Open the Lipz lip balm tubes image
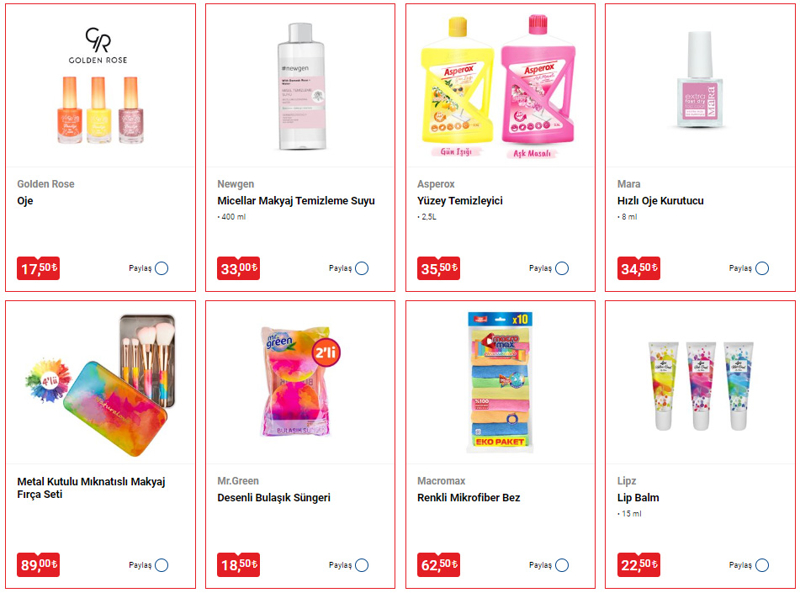 [x=700, y=386]
